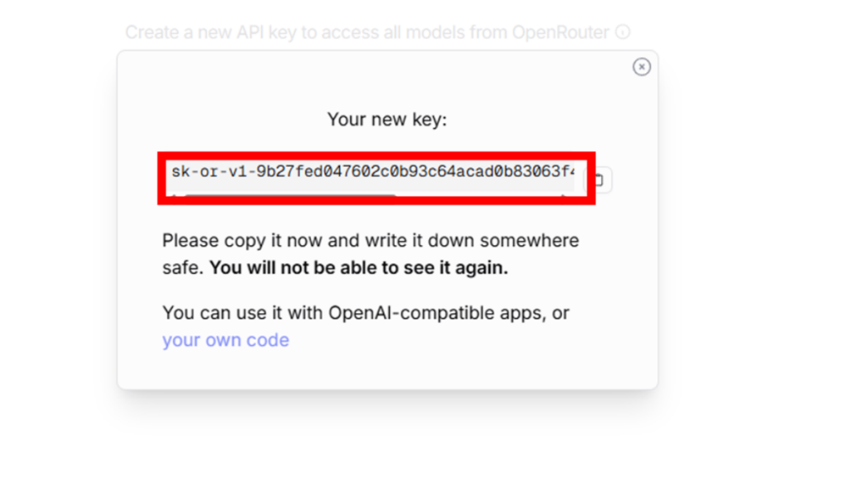Copy the API key using the clipboard button
868x491 pixels.
[x=601, y=179]
